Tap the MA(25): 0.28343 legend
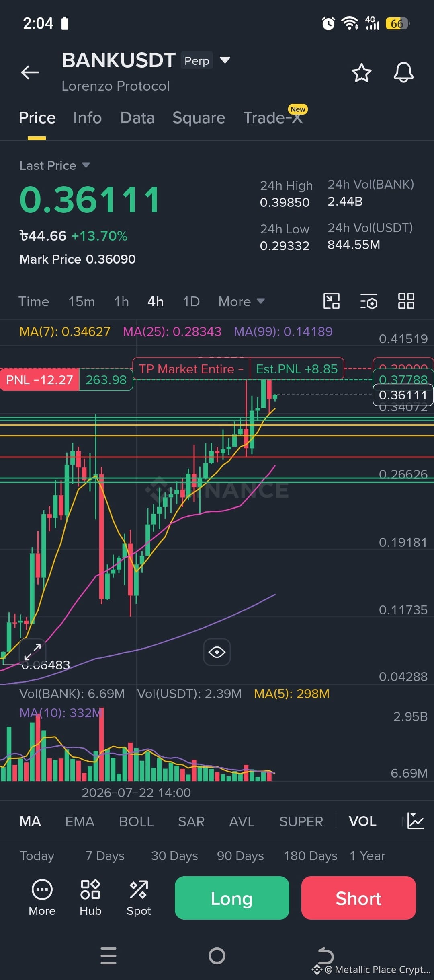The image size is (434, 980). (x=172, y=331)
